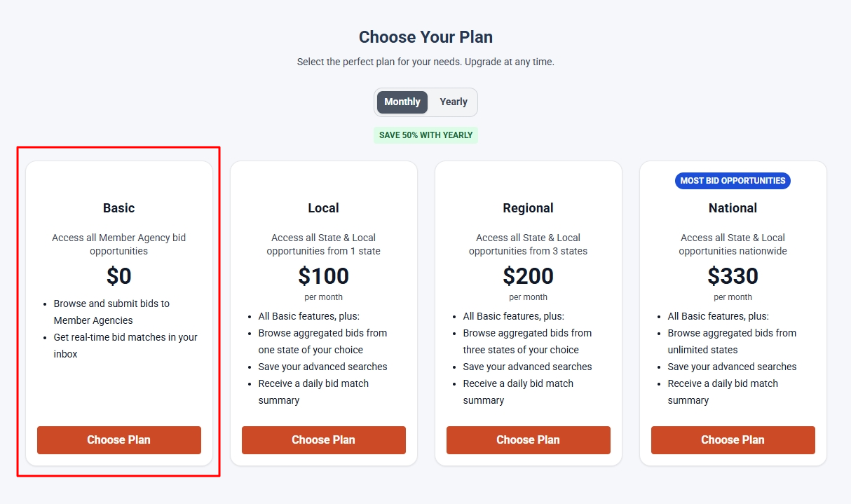Click the $200 Regional plan price
This screenshot has height=504, width=851.
[528, 277]
